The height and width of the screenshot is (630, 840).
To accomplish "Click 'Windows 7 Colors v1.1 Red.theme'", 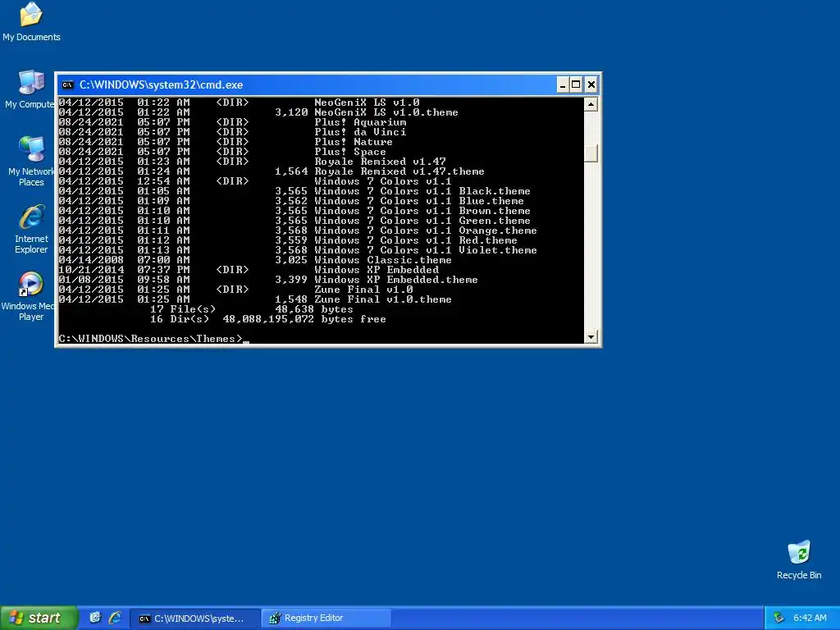I will coord(416,240).
